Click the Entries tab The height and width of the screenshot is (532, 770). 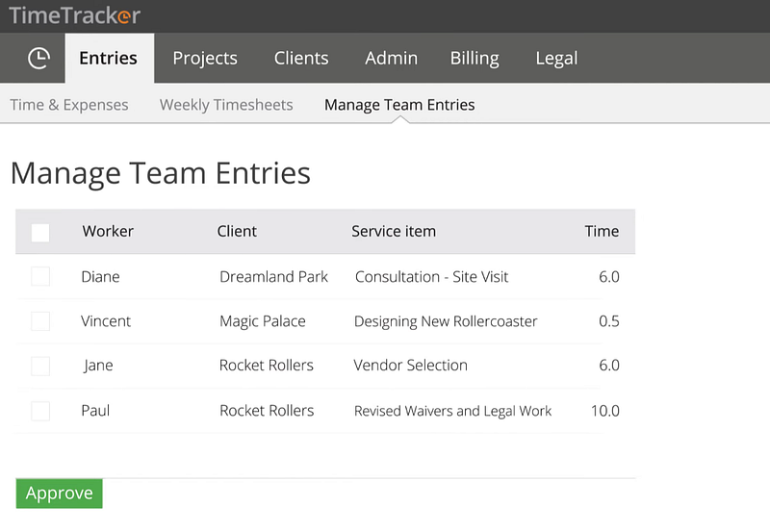(109, 59)
